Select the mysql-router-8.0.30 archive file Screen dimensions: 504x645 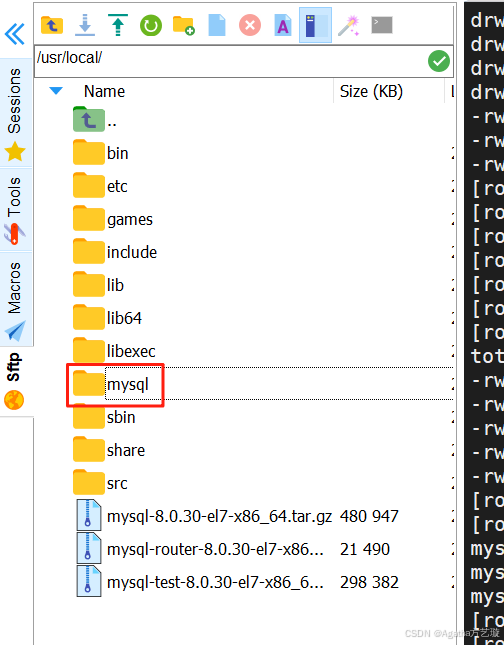[x=200, y=549]
